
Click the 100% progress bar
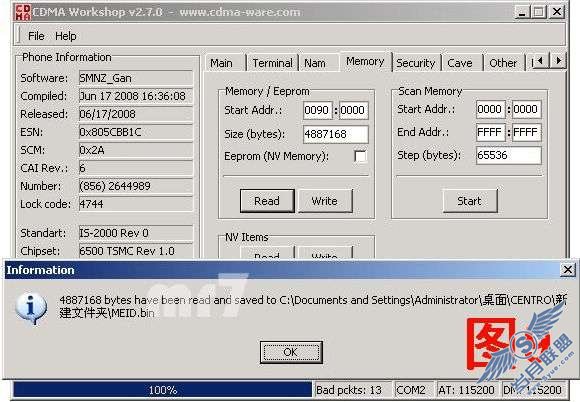coord(163,390)
